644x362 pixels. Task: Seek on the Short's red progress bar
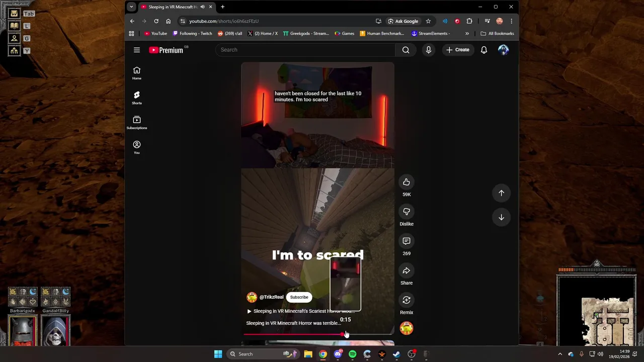(x=317, y=334)
